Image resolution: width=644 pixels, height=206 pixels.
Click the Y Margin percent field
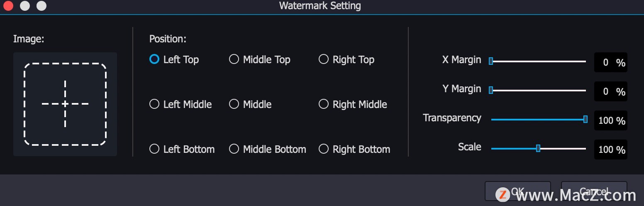(610, 91)
